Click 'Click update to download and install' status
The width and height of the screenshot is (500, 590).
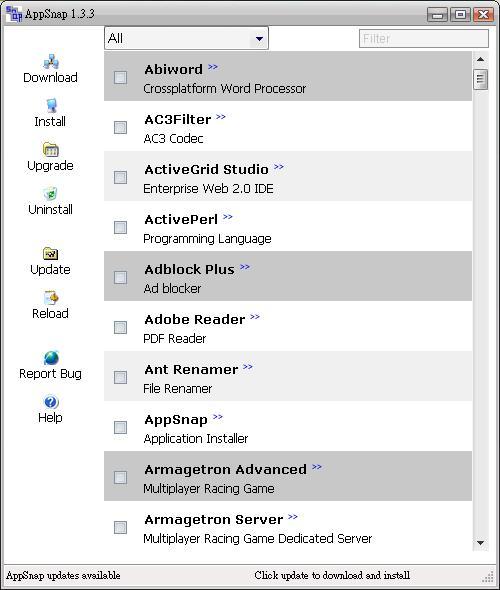(x=332, y=576)
